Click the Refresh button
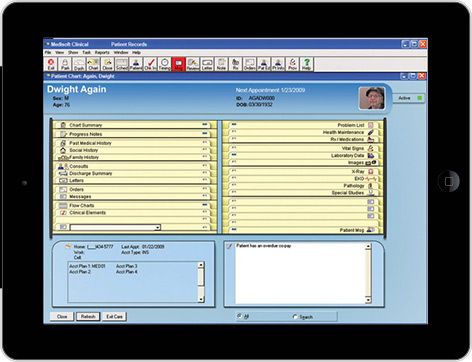 tap(88, 316)
